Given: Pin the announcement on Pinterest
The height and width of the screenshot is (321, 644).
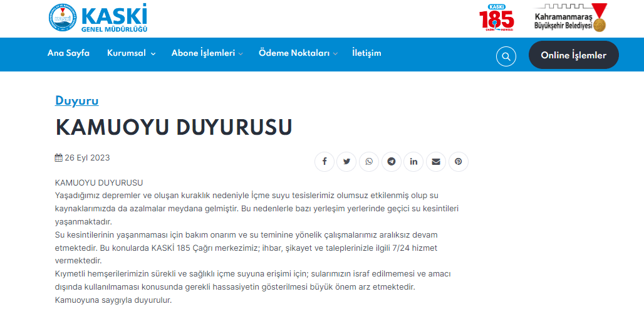Looking at the screenshot, I should 459,162.
